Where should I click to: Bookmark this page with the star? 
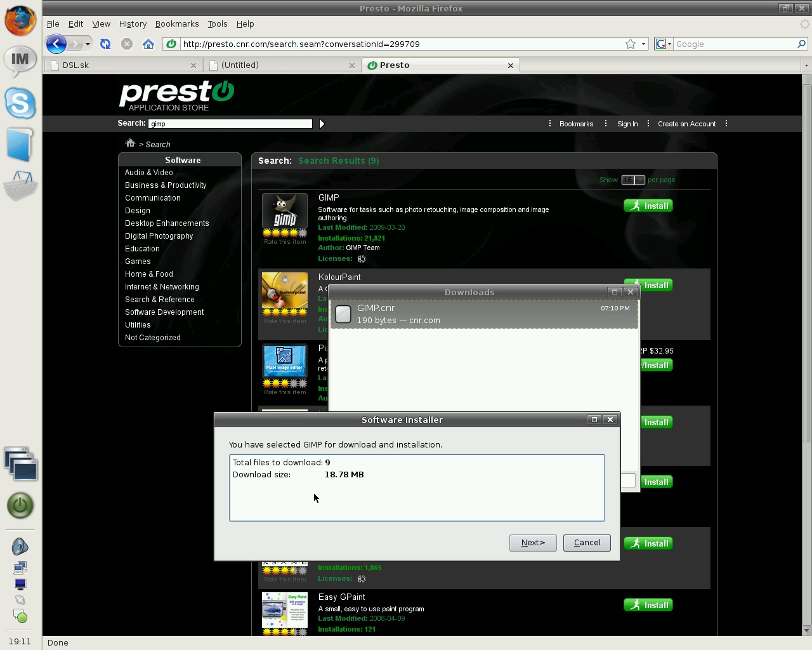pyautogui.click(x=631, y=44)
